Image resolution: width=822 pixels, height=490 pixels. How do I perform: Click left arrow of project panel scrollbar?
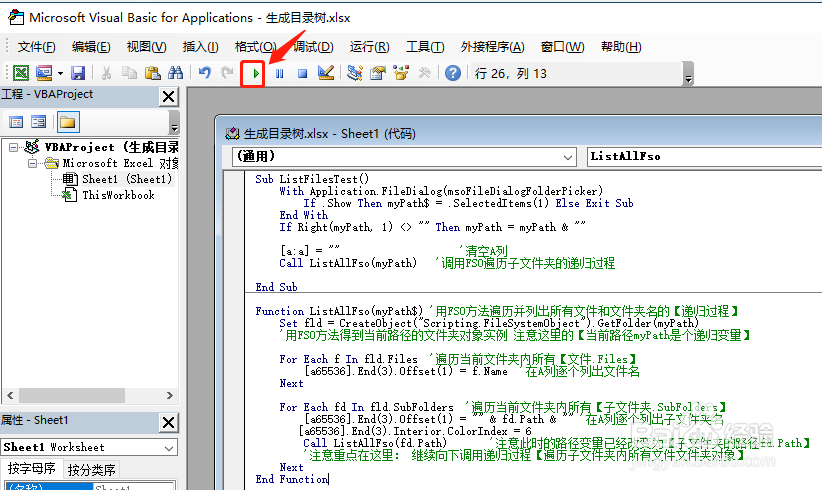point(10,395)
